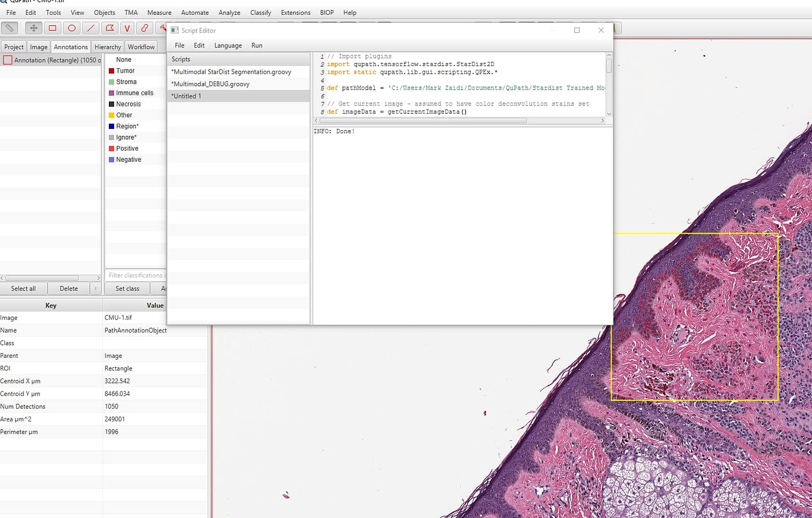
Task: Select the Move tool in the toolbar
Action: pos(34,28)
